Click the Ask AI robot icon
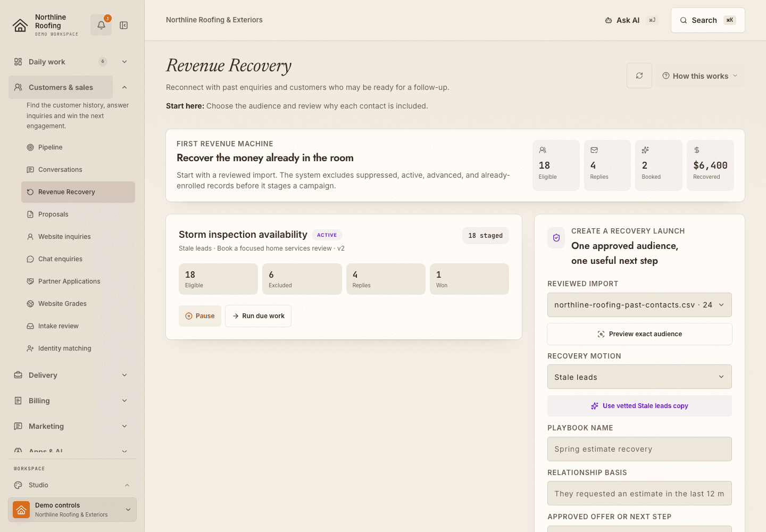This screenshot has height=532, width=766. [x=609, y=20]
